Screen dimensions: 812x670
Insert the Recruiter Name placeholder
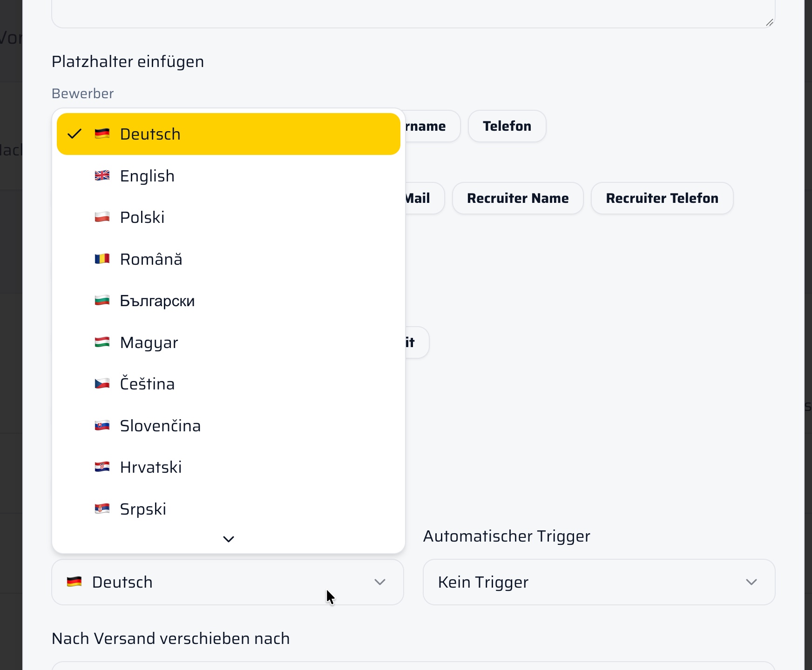[518, 198]
